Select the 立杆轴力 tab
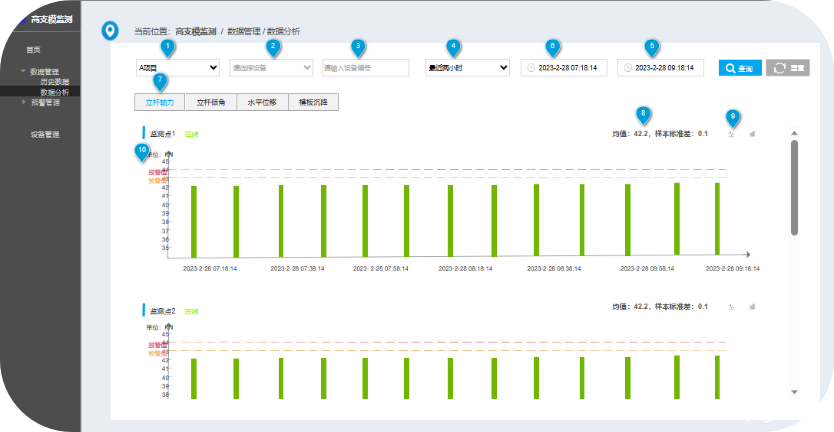The width and height of the screenshot is (834, 432). [160, 102]
